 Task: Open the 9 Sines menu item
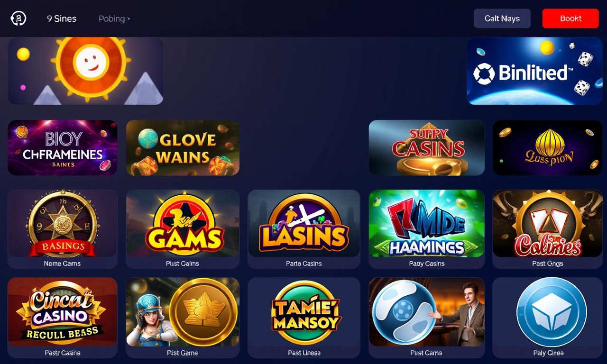pos(62,18)
